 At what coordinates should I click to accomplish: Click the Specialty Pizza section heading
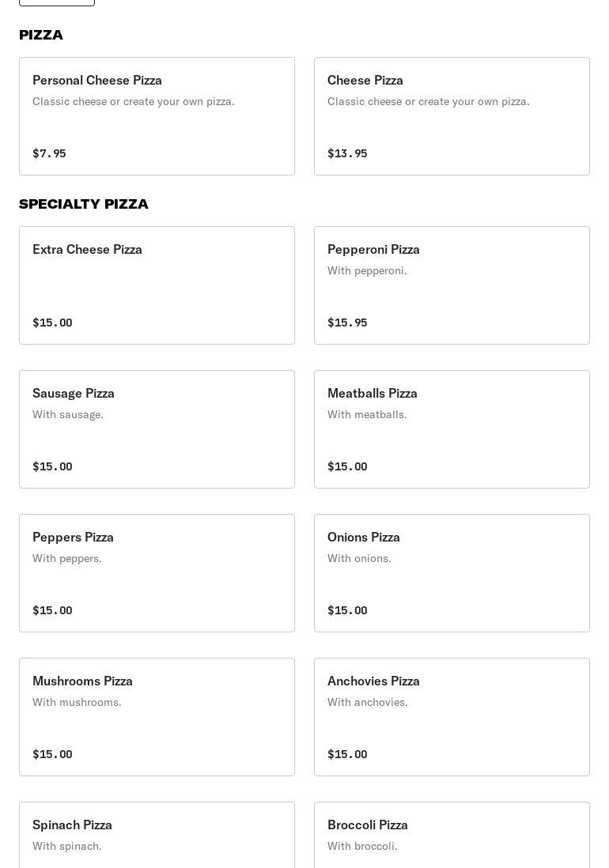84,204
